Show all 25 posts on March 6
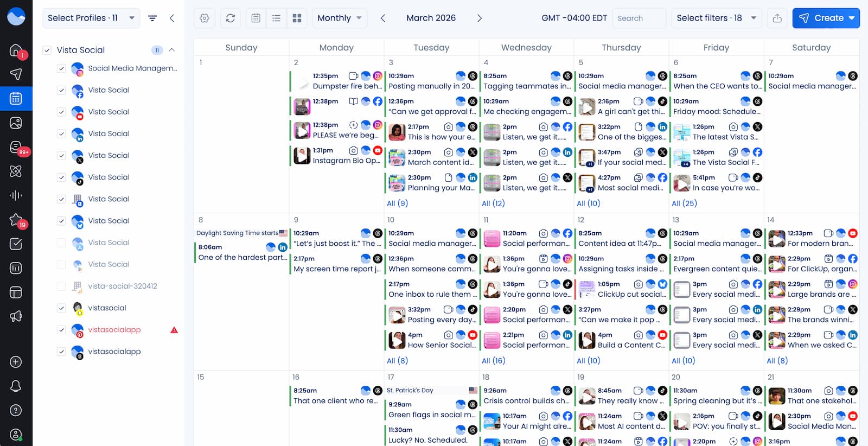This screenshot has width=868, height=446. pyautogui.click(x=684, y=203)
